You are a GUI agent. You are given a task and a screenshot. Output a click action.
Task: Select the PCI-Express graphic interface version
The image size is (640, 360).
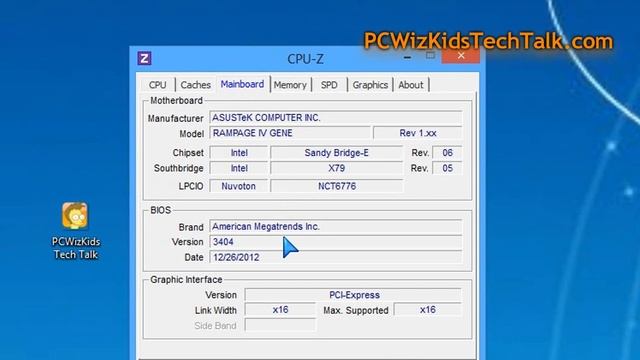[353, 295]
